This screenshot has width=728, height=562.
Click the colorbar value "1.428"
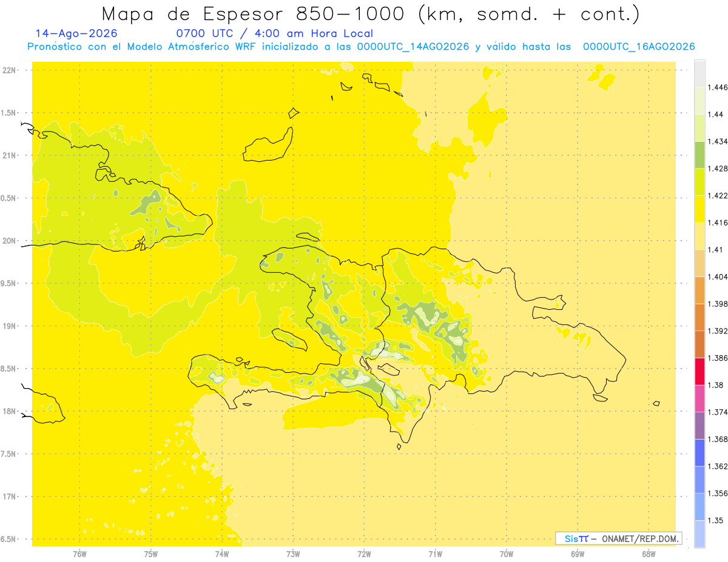tap(718, 169)
